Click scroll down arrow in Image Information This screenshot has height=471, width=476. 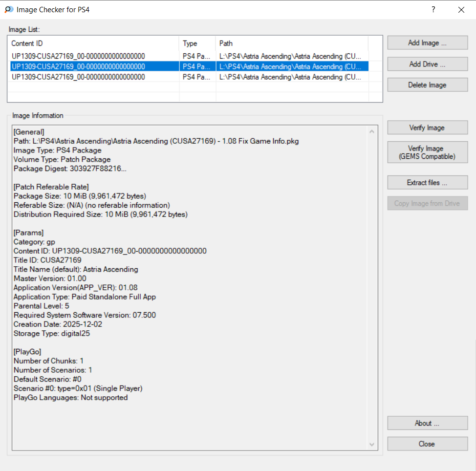pos(372,444)
